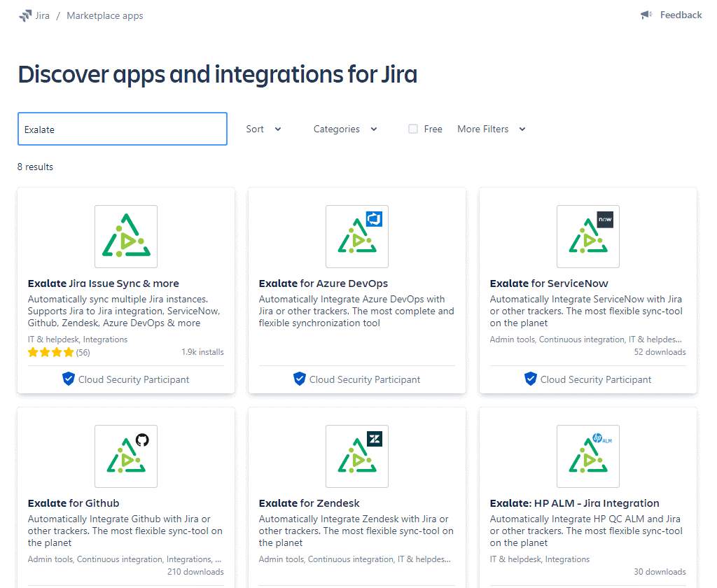This screenshot has height=588, width=717.
Task: Click Admin tools categories on Github card
Action: [x=125, y=559]
